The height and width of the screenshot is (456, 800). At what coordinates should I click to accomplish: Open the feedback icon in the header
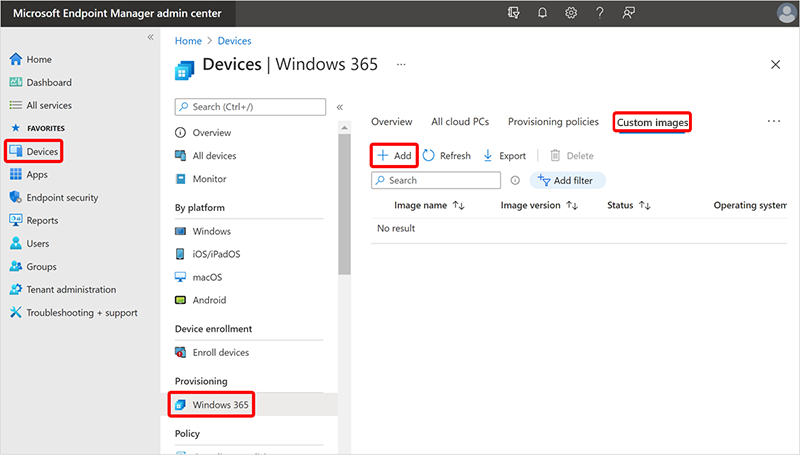click(x=629, y=13)
